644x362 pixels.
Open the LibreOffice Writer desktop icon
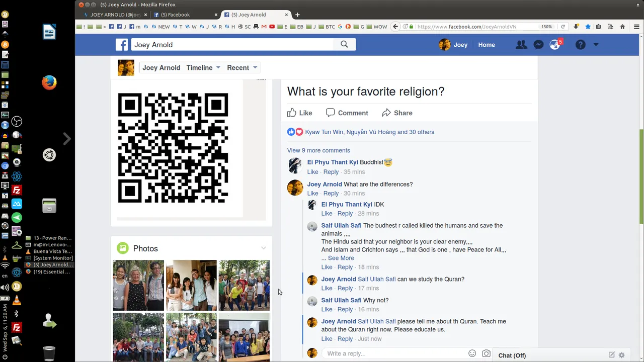[x=49, y=33]
